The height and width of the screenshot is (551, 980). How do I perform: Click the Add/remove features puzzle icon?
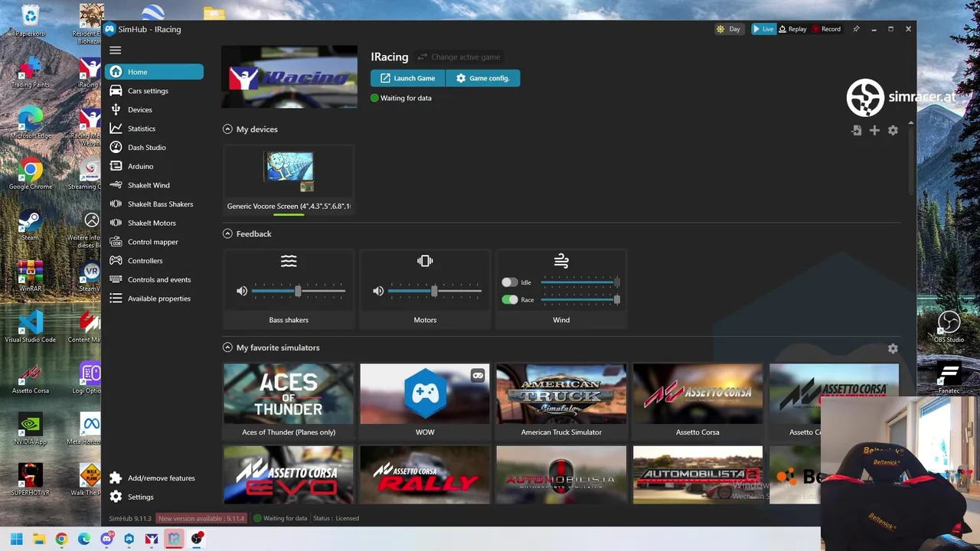click(116, 478)
